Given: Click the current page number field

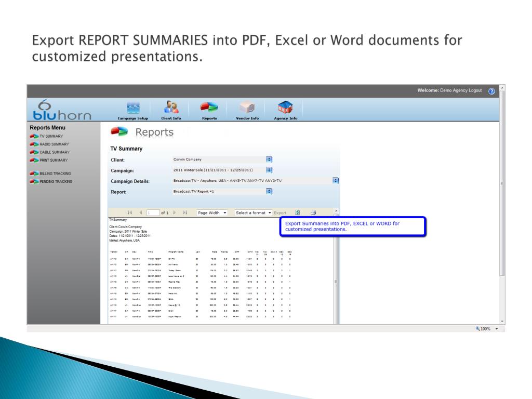Looking at the screenshot, I should click(x=153, y=212).
